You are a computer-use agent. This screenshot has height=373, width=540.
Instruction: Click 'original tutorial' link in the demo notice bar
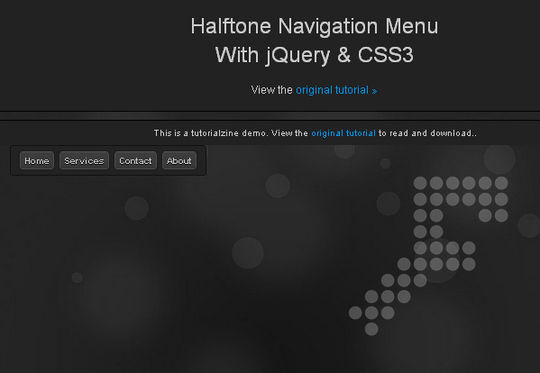pyautogui.click(x=343, y=133)
